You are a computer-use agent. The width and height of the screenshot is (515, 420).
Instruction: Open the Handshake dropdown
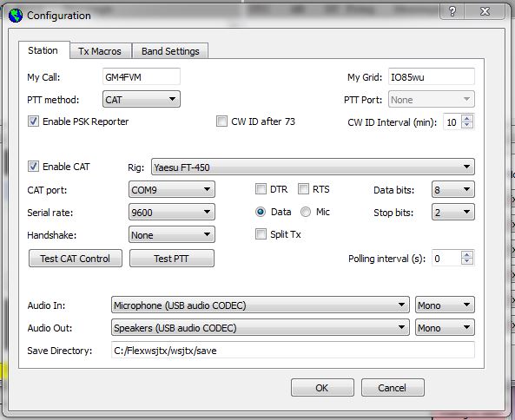tap(171, 234)
